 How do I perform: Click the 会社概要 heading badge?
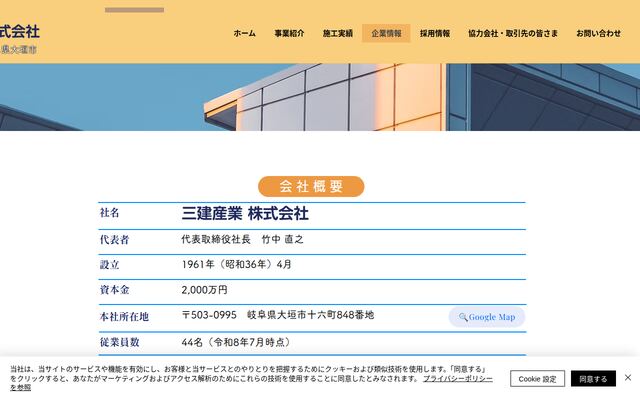pyautogui.click(x=311, y=187)
